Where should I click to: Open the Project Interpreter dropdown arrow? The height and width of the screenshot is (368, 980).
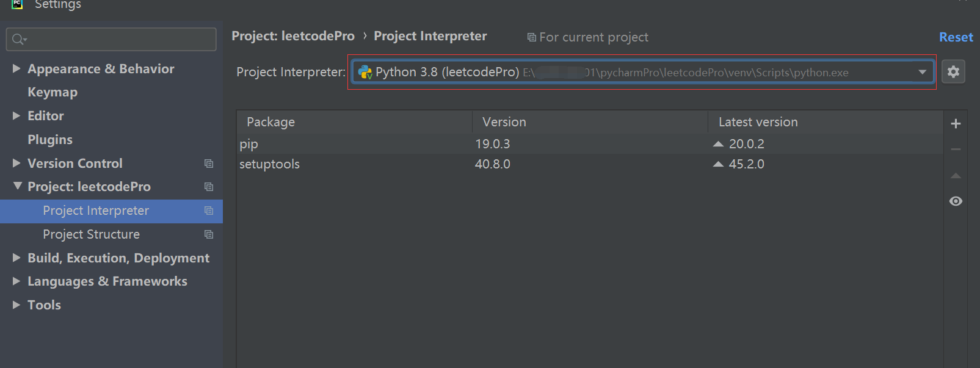(922, 72)
